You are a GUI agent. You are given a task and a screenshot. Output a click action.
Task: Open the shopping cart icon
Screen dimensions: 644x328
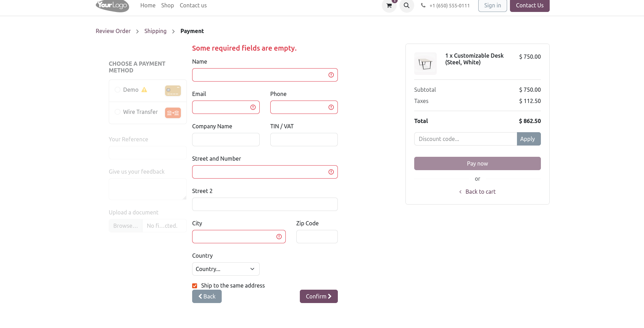tap(389, 6)
